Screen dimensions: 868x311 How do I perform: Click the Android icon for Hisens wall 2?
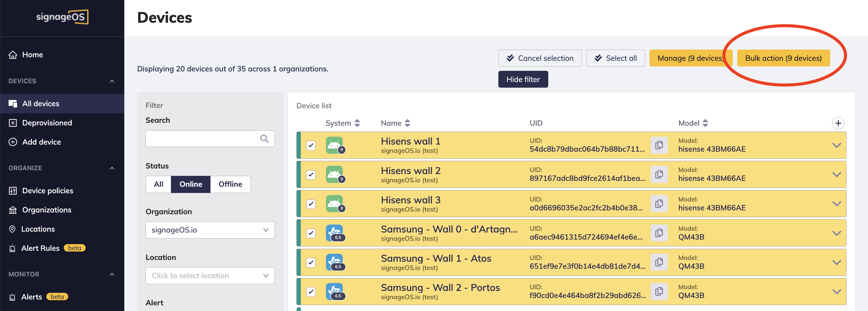pyautogui.click(x=334, y=174)
